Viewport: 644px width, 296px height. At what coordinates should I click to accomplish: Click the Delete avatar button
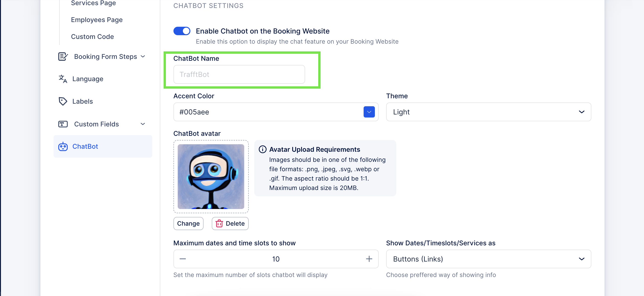(x=230, y=224)
